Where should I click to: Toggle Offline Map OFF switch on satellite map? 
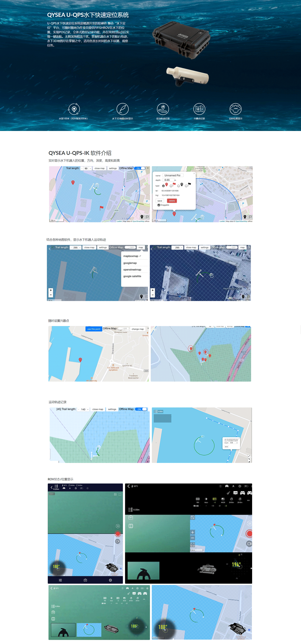pyautogui.click(x=232, y=248)
